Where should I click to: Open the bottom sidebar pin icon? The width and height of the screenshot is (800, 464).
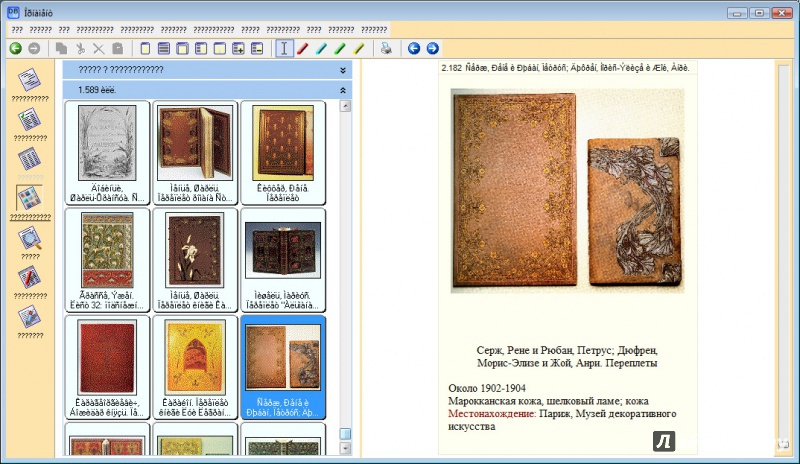pyautogui.click(x=30, y=317)
